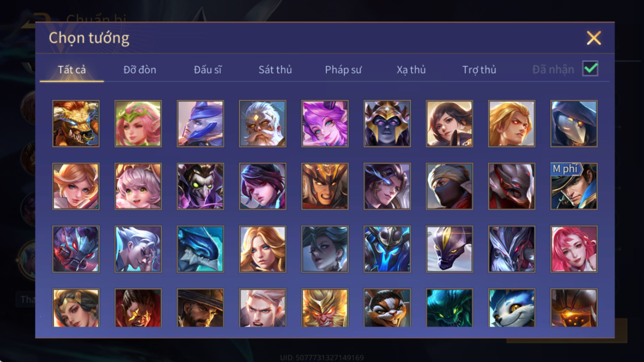Open the Sát thủ tab
The image size is (644, 362).
275,69
